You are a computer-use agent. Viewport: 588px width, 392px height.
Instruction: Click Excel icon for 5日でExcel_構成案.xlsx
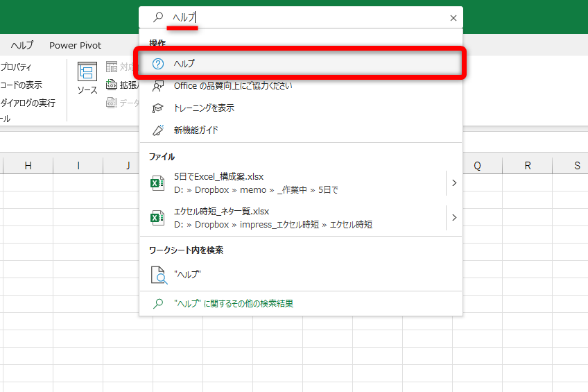157,183
